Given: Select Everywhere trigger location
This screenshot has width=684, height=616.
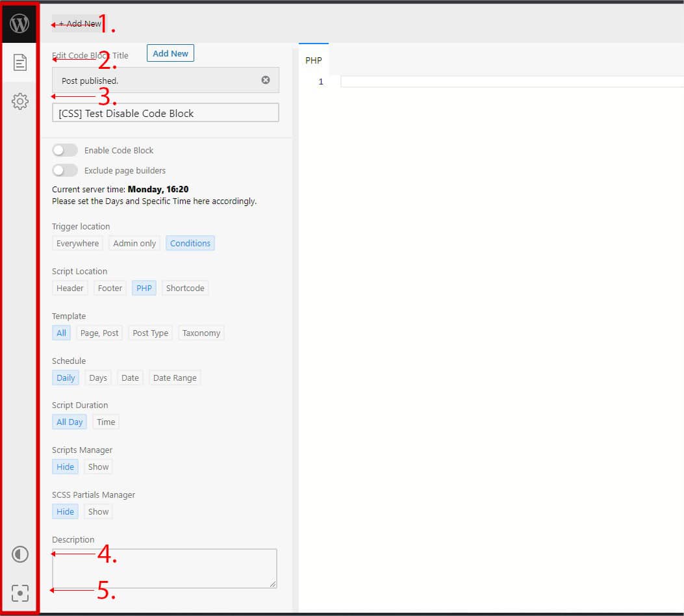Looking at the screenshot, I should [77, 243].
